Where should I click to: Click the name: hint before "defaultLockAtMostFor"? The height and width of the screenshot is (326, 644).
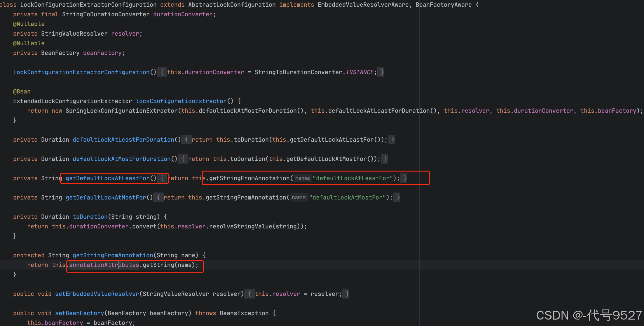(x=299, y=197)
